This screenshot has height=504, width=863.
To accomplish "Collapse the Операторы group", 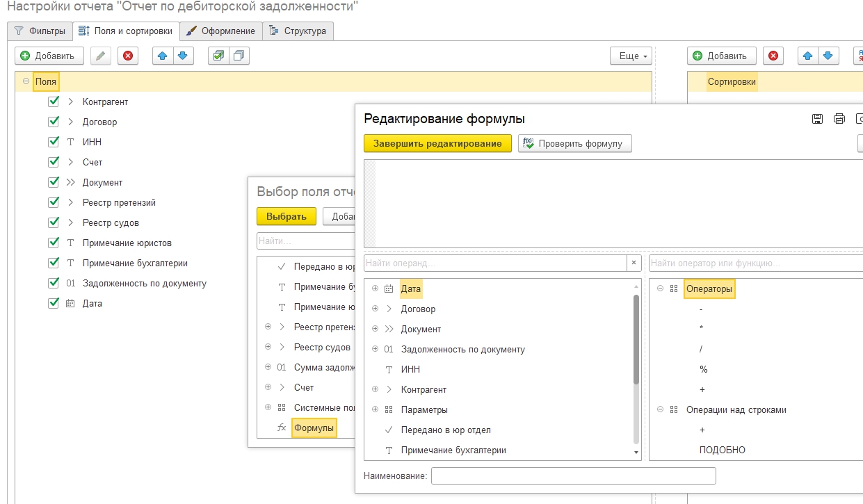I will click(661, 288).
